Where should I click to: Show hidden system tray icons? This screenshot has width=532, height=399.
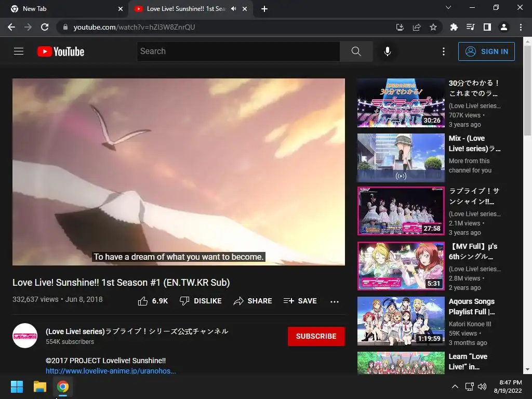[455, 387]
